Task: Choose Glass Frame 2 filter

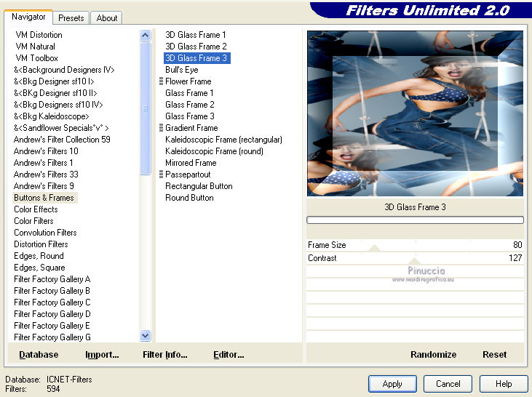Action: coord(190,105)
